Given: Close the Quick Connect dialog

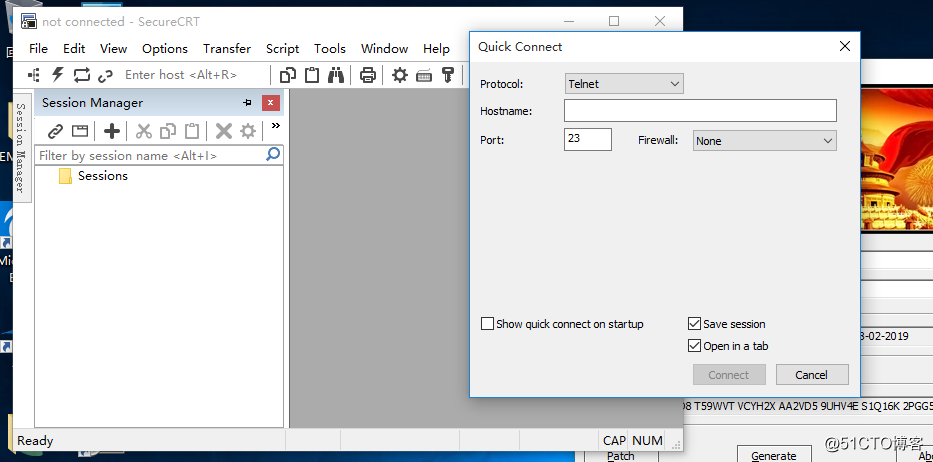Looking at the screenshot, I should pyautogui.click(x=844, y=46).
